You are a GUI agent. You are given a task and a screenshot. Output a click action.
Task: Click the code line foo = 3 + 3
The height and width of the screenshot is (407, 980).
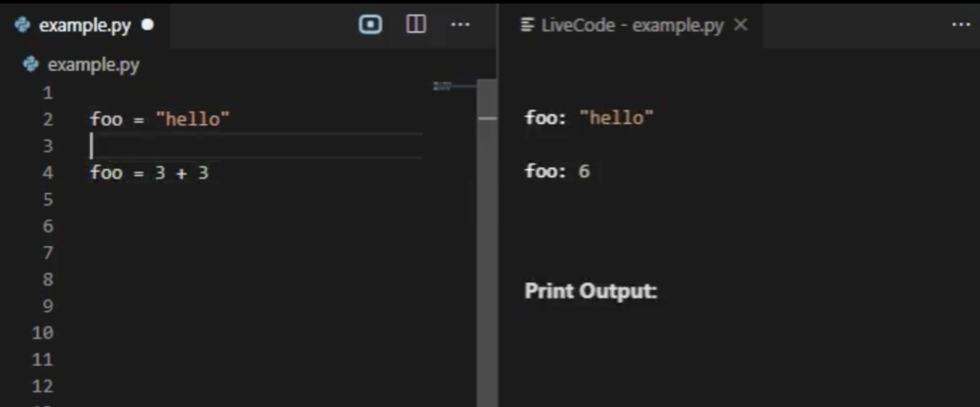pyautogui.click(x=150, y=173)
